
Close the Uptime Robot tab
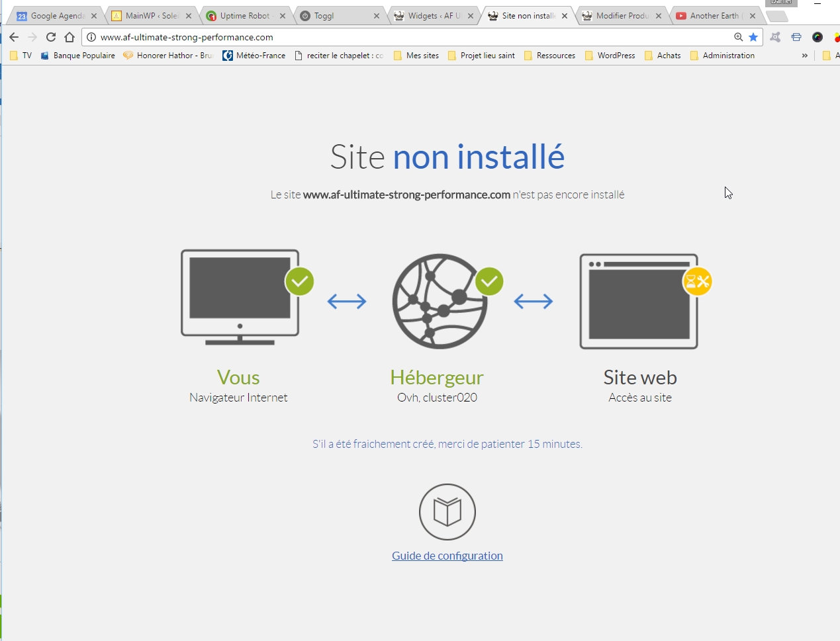283,16
